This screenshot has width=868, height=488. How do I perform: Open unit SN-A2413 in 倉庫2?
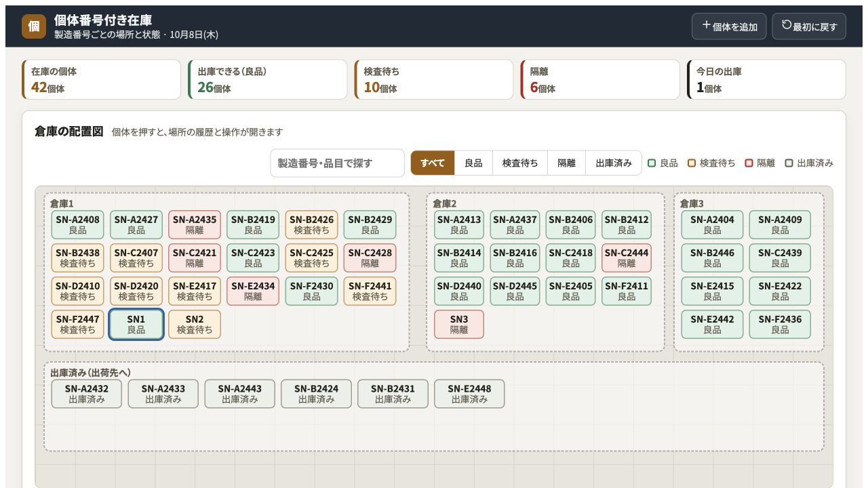point(459,224)
